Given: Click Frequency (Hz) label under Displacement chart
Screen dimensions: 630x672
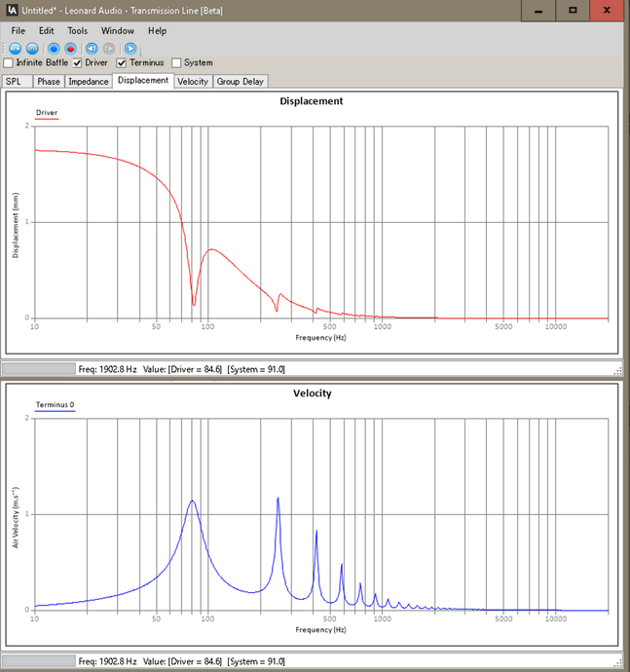Looking at the screenshot, I should click(320, 338).
